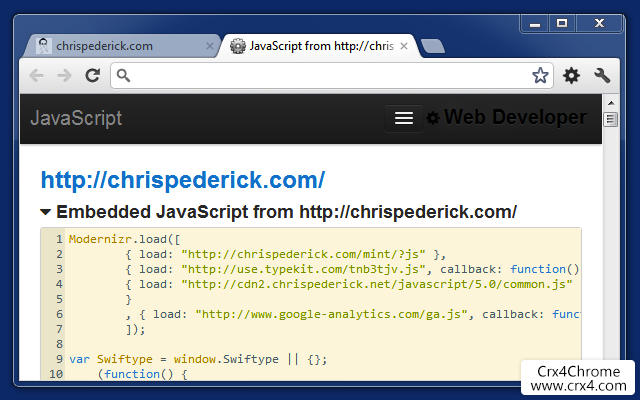640x400 pixels.
Task: Toggle the hamburger navigation menu button
Action: point(404,118)
